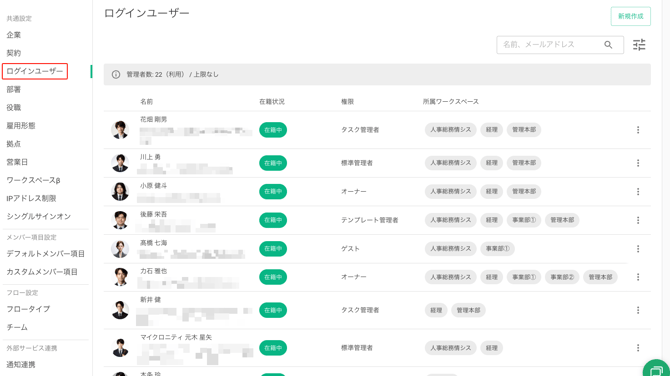Open the three-dot menu for 高橋 七海
Viewport: 670px width, 376px height.
tap(638, 249)
